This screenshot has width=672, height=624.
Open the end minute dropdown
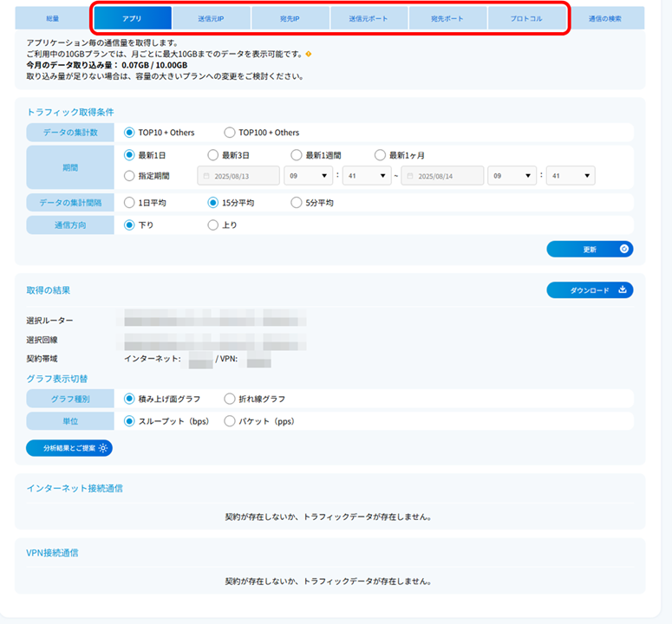(x=570, y=176)
